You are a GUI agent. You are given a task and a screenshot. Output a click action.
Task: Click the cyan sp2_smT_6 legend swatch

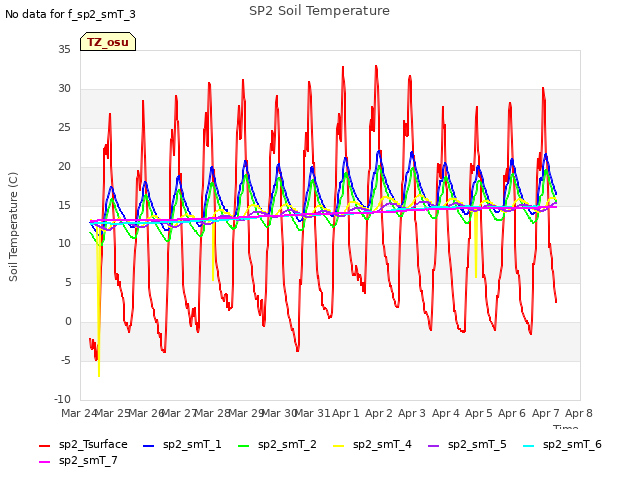[529, 446]
